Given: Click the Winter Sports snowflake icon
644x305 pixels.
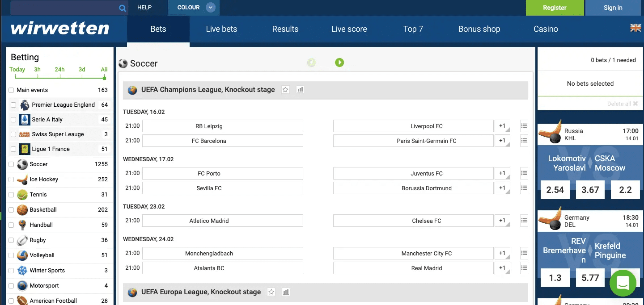Looking at the screenshot, I should 22,271.
